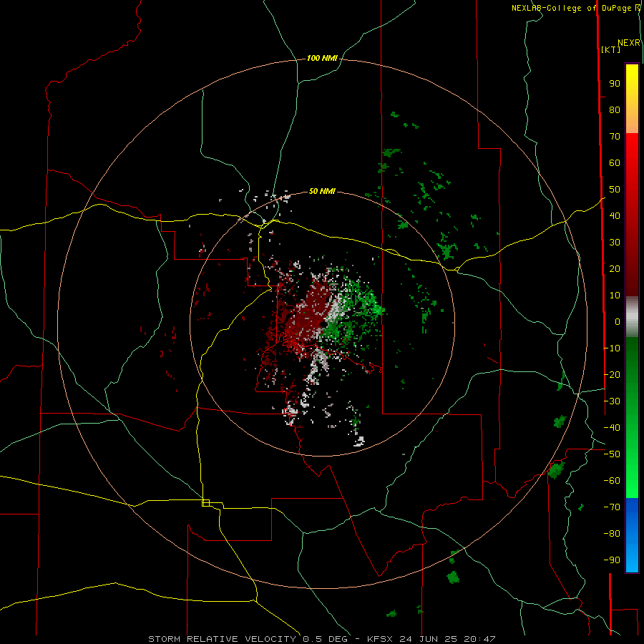
Task: Pick the -60 knot scale label
Action: (612, 481)
